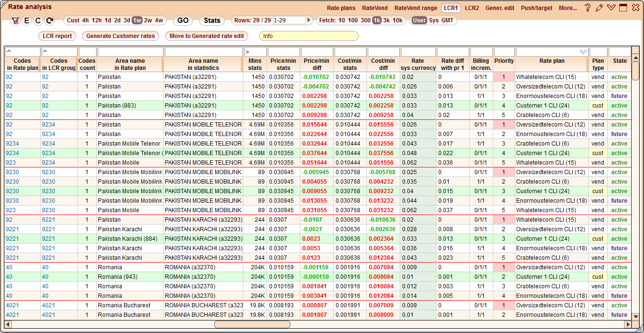Click the E toolbar icon
Image resolution: width=644 pixels, height=333 pixels.
click(x=27, y=20)
